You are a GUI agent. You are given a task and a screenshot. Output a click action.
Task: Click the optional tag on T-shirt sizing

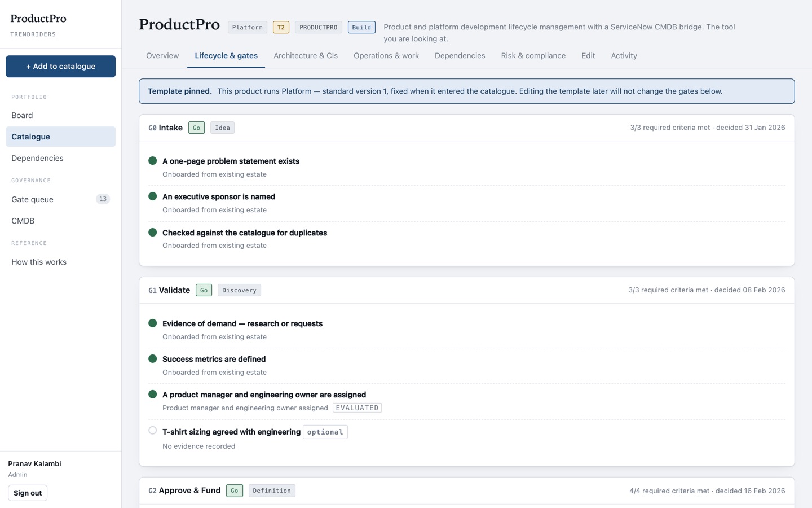(325, 432)
